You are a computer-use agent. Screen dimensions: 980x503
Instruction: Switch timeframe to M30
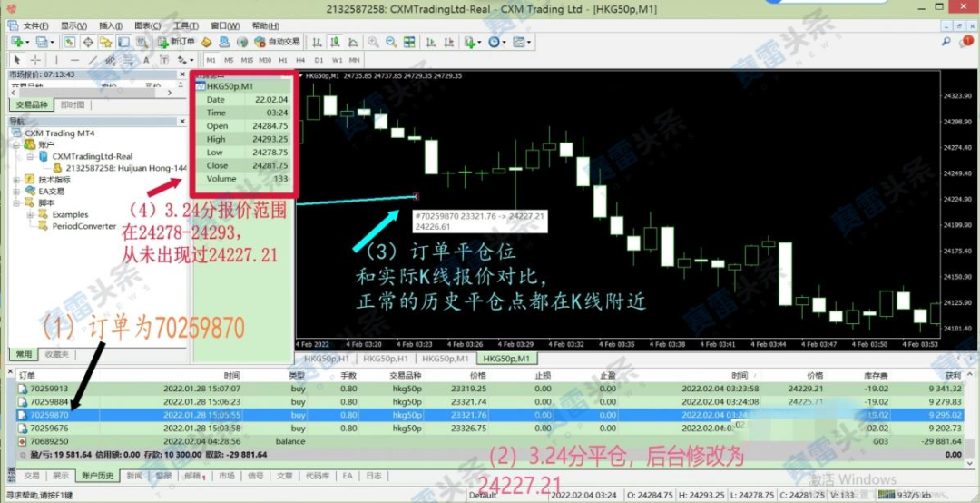click(x=265, y=60)
